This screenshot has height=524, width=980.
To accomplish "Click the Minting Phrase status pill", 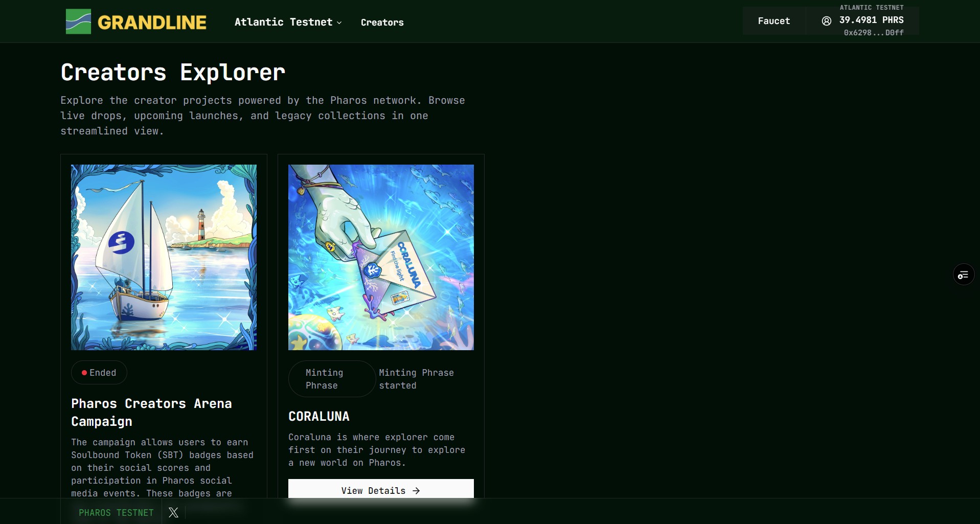I will [332, 379].
